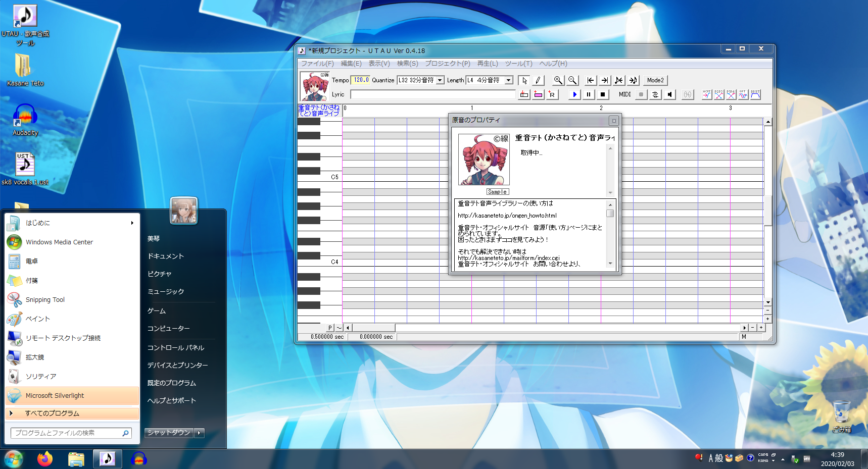Close the 原音のプロパティ dialog
Viewport: 868px width, 469px height.
pyautogui.click(x=613, y=121)
